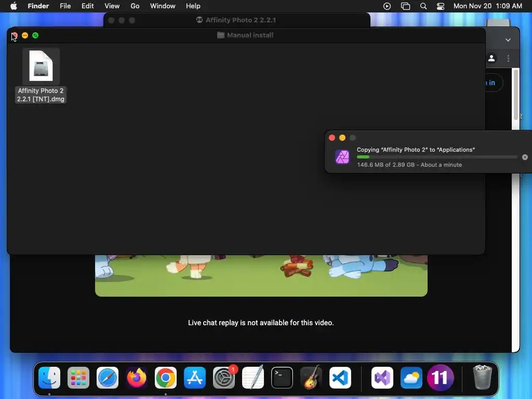The width and height of the screenshot is (532, 399).
Task: Open Safari from the Dock
Action: [x=108, y=377]
